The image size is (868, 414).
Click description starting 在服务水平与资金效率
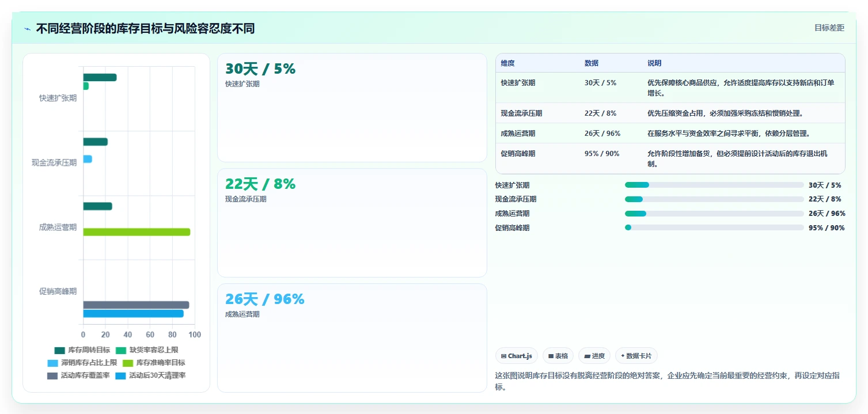(729, 134)
